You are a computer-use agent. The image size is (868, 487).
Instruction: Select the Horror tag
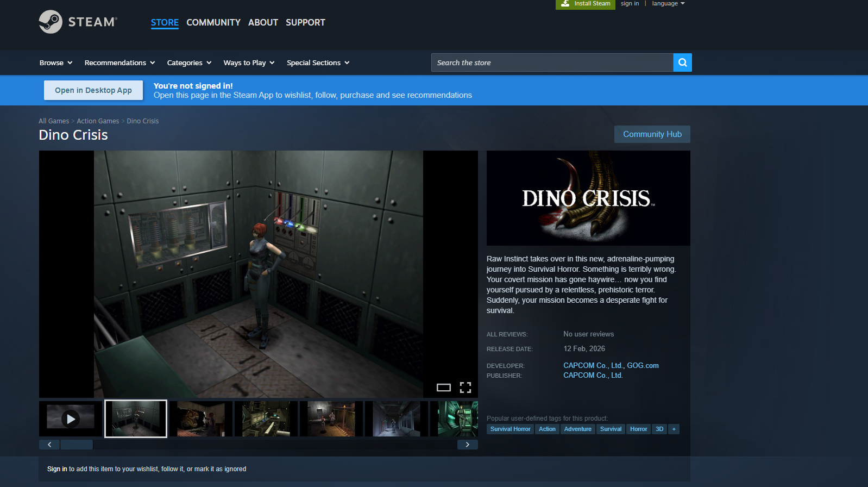pyautogui.click(x=638, y=429)
